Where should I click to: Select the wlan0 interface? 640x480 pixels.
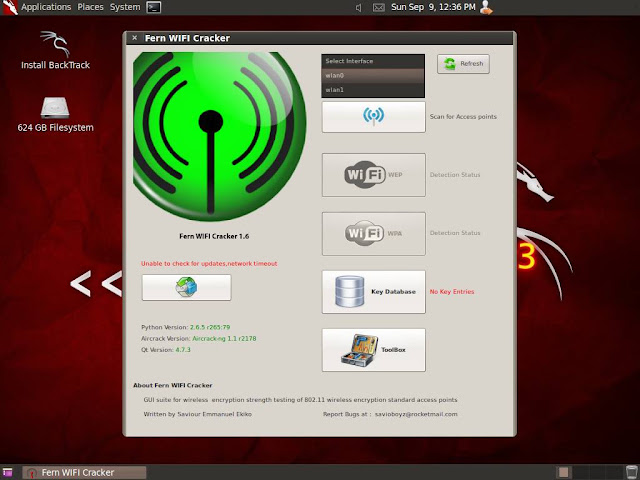pyautogui.click(x=373, y=76)
